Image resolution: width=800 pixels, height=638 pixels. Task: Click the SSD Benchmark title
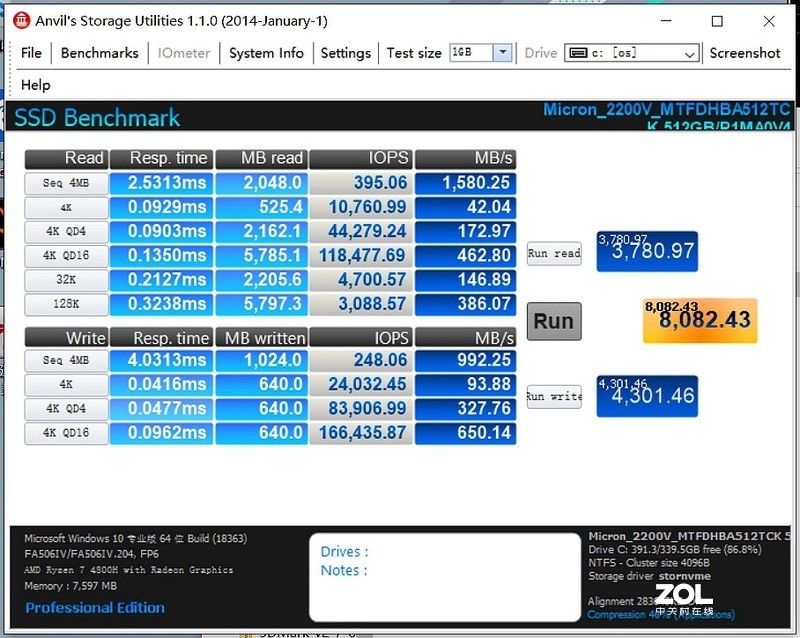click(97, 117)
